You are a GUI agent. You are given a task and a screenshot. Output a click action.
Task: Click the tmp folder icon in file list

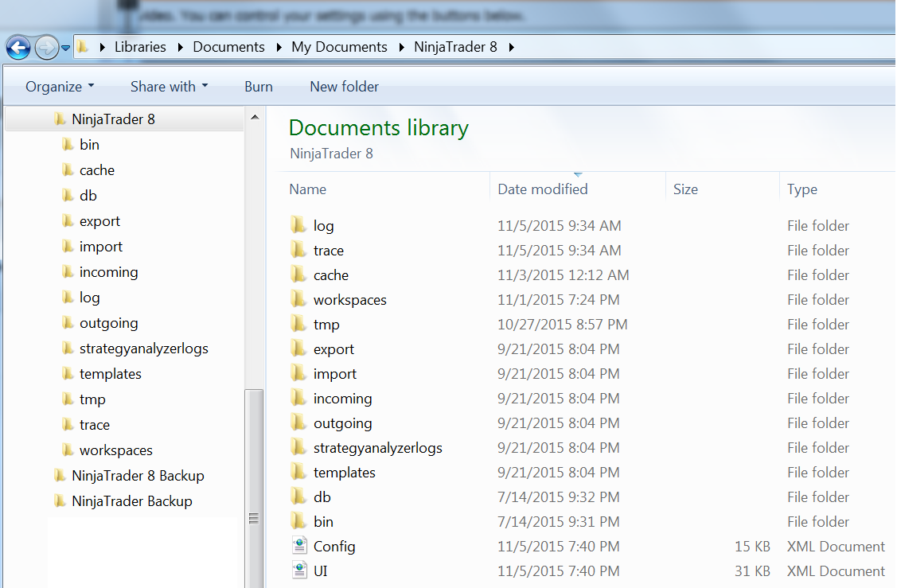[298, 324]
